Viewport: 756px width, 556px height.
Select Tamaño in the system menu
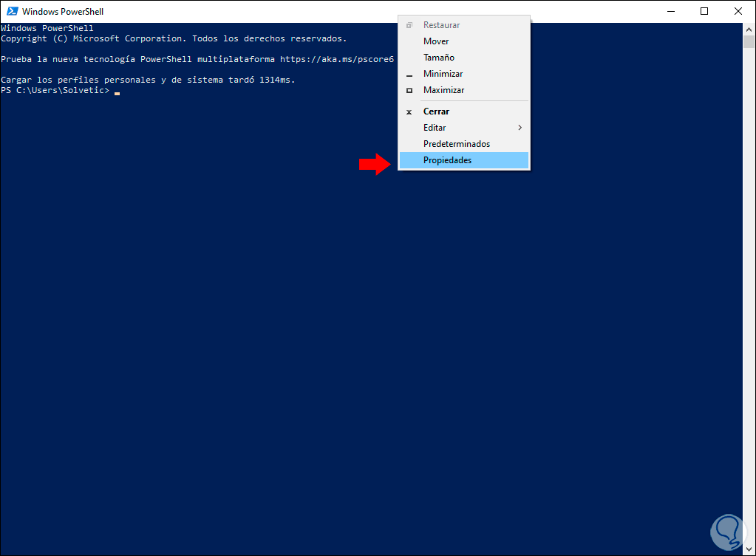[x=464, y=58]
